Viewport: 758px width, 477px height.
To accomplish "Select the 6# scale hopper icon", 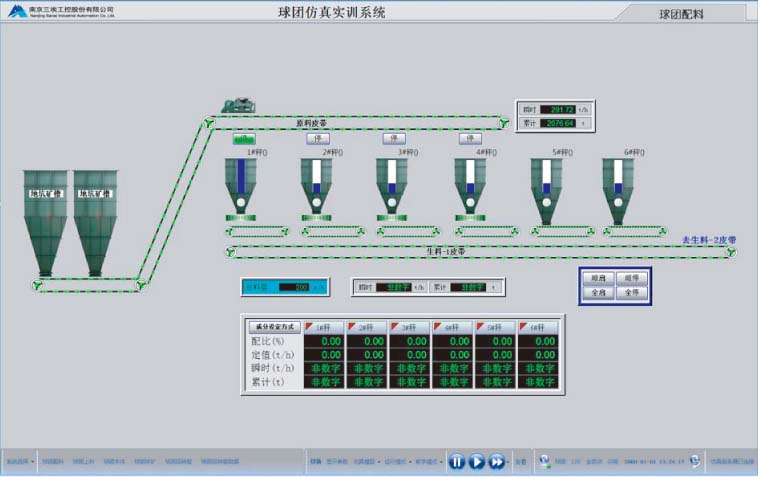I will (618, 190).
